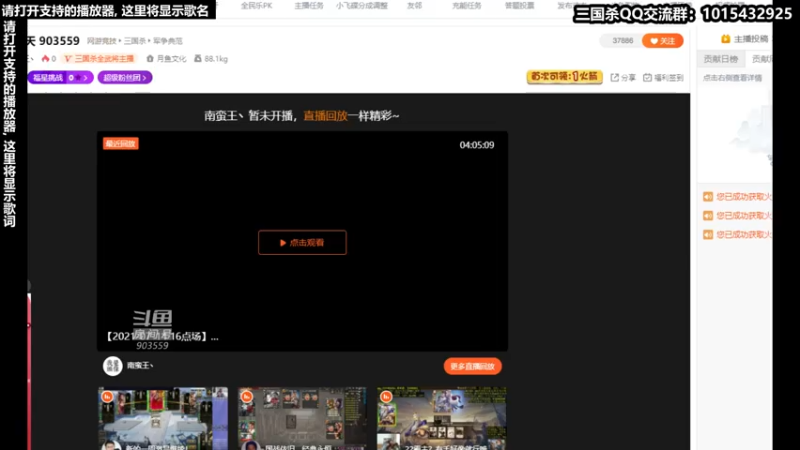800x450 pixels.
Task: Click the 月鱼文化 guild icon
Action: coord(150,59)
